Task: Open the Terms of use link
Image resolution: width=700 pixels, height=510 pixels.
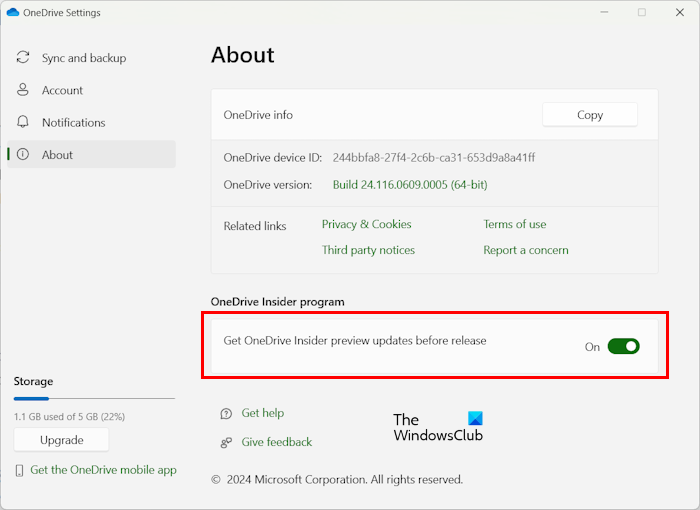Action: [x=515, y=224]
